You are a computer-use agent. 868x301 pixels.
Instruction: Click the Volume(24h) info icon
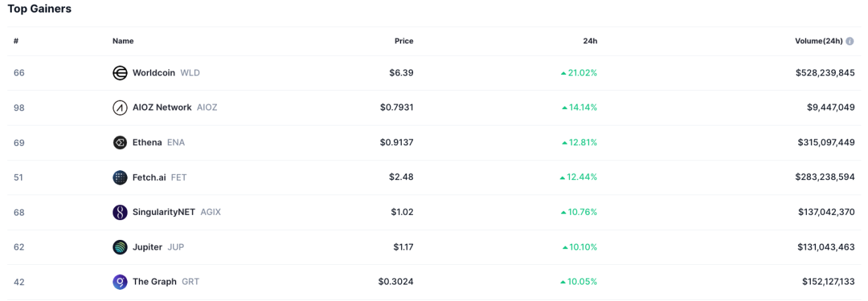[x=850, y=41]
